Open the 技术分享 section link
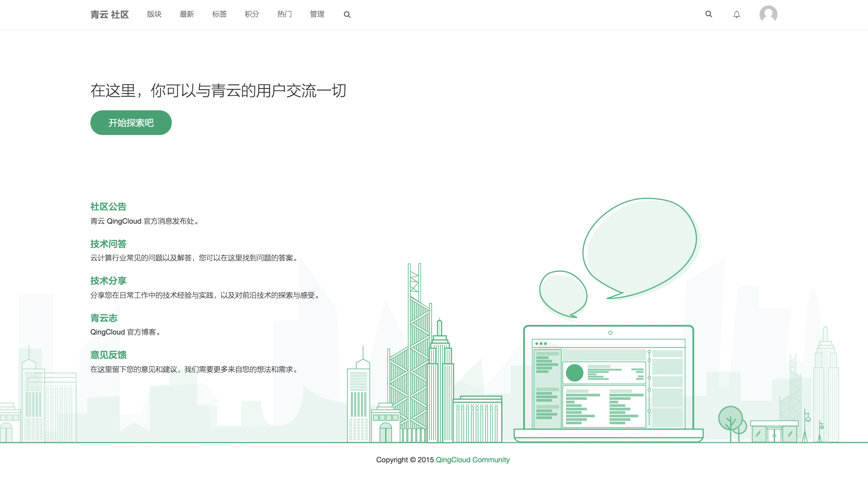Image resolution: width=868 pixels, height=481 pixels. click(x=108, y=281)
